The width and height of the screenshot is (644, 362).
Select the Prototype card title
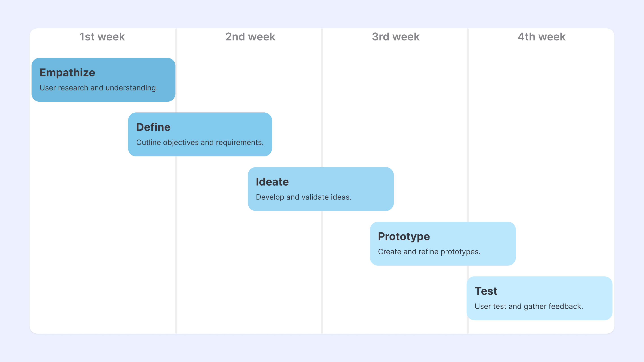[x=404, y=236]
